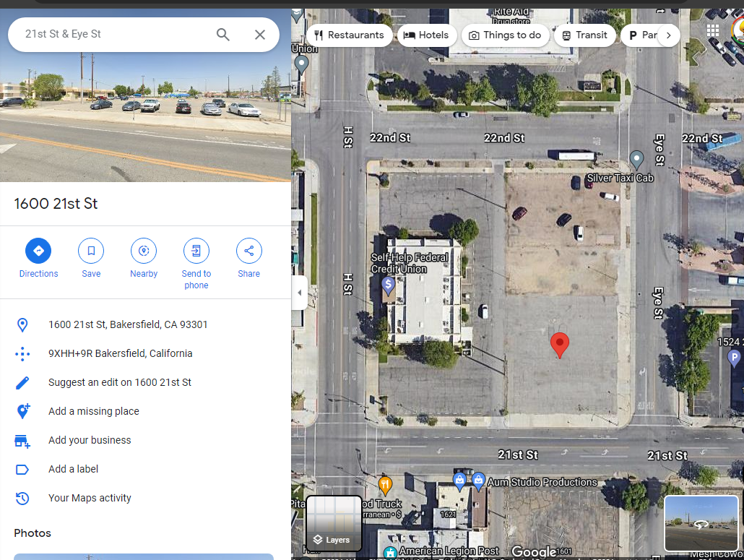
Task: Select the Restaurants category chip
Action: [x=349, y=35]
